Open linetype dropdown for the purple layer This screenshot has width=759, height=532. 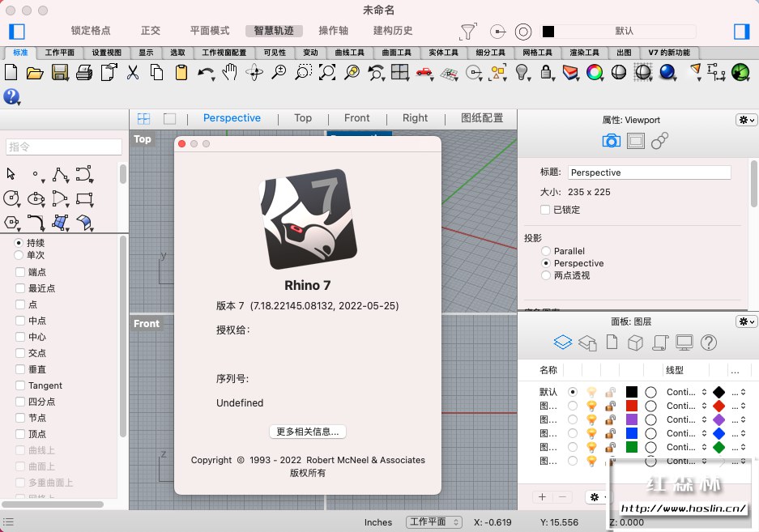tap(686, 419)
